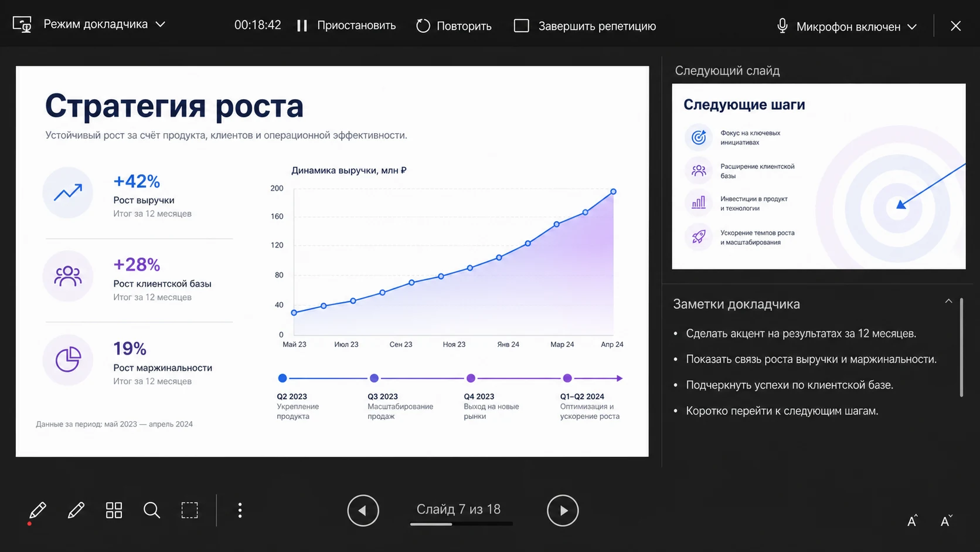Go to the previous slide

[x=363, y=510]
